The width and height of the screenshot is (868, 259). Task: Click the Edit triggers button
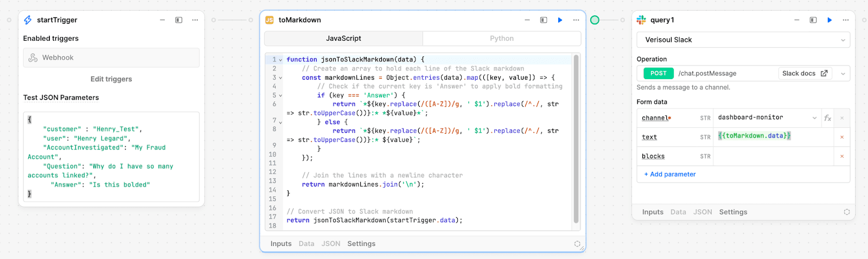pyautogui.click(x=111, y=79)
